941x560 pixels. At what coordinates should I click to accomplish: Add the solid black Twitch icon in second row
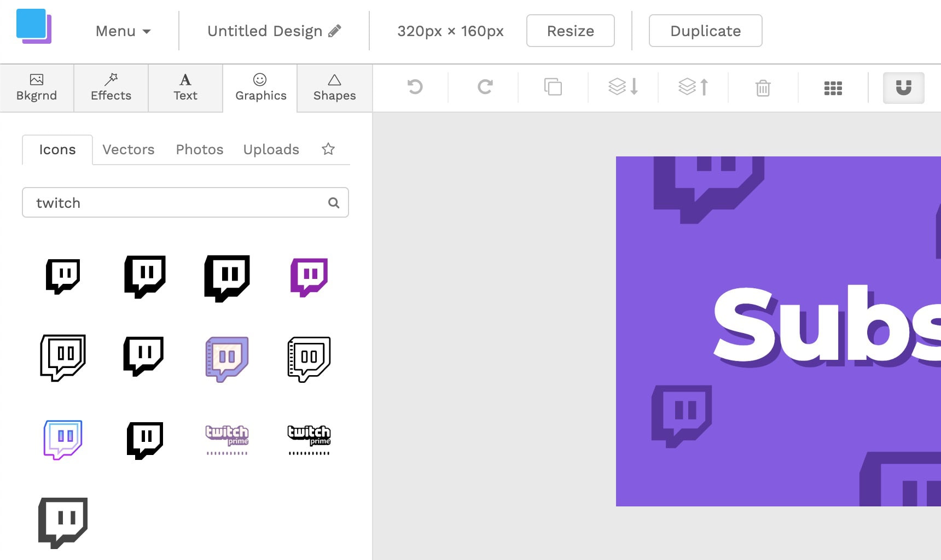144,357
